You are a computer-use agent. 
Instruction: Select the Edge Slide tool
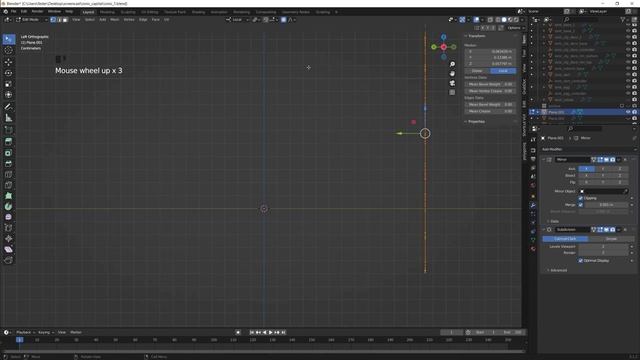9,228
